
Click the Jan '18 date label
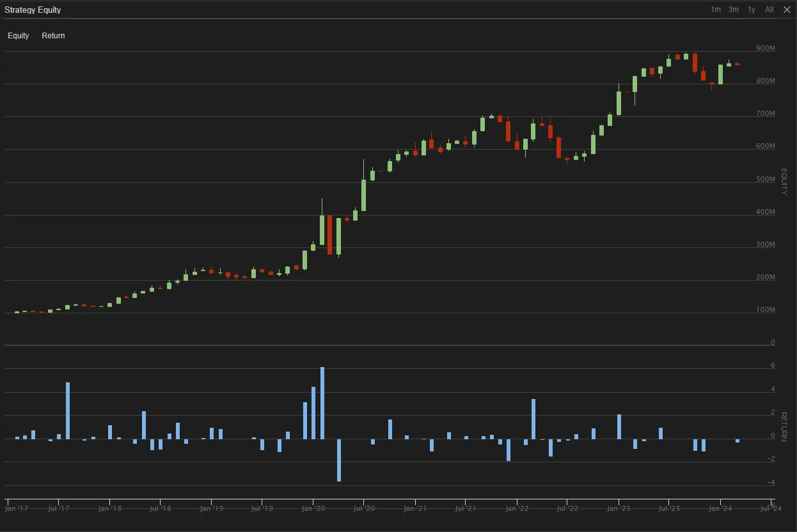click(109, 509)
